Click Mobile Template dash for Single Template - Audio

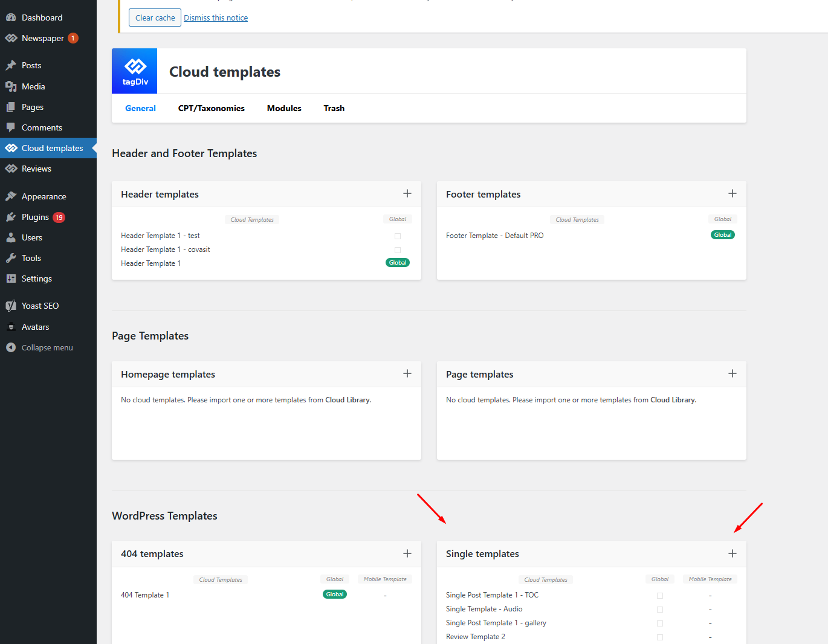[x=710, y=610]
